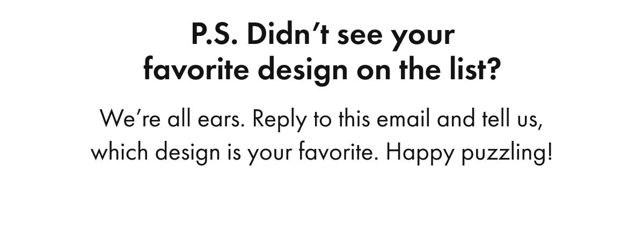Click the word "ears." in the paragraph
644x226 pixels.
225,119
